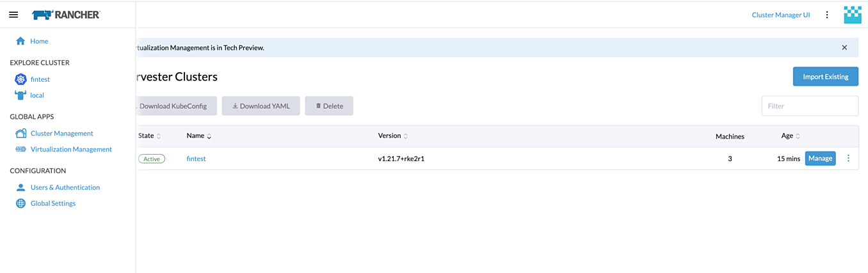This screenshot has height=273, width=868.
Task: Sort by Version column
Action: [x=393, y=136]
